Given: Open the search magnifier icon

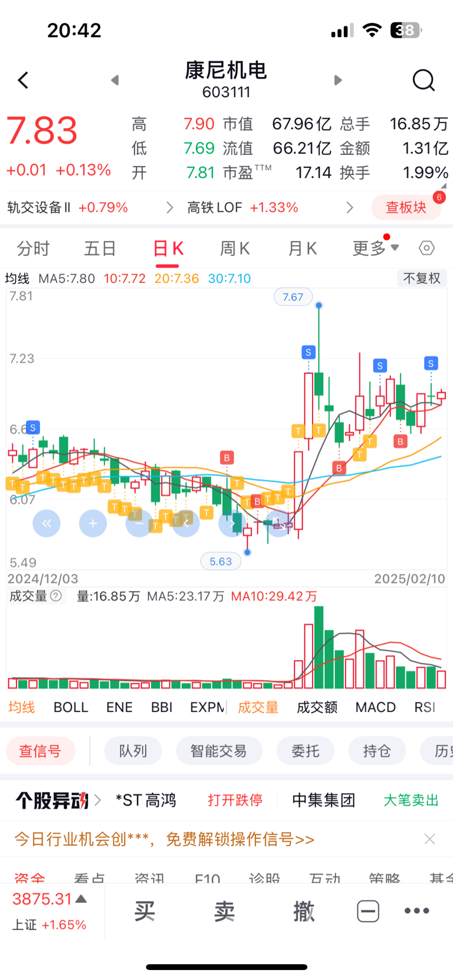Looking at the screenshot, I should tap(424, 80).
